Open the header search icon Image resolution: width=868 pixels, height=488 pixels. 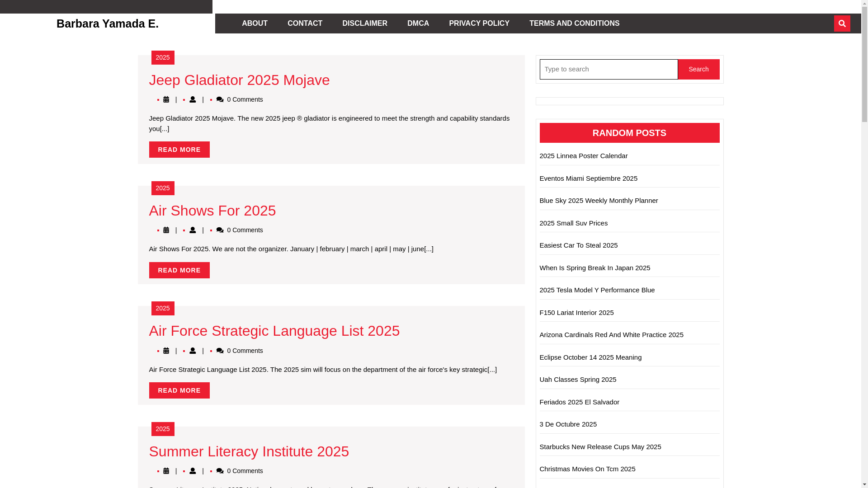coord(842,23)
